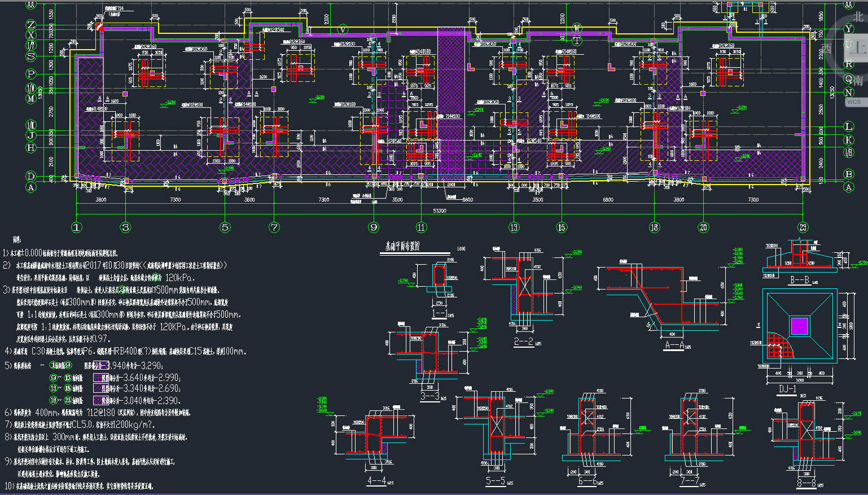Screen dimensions: 868x495
Task: Click grid axis bubble P
Action: 31,73
